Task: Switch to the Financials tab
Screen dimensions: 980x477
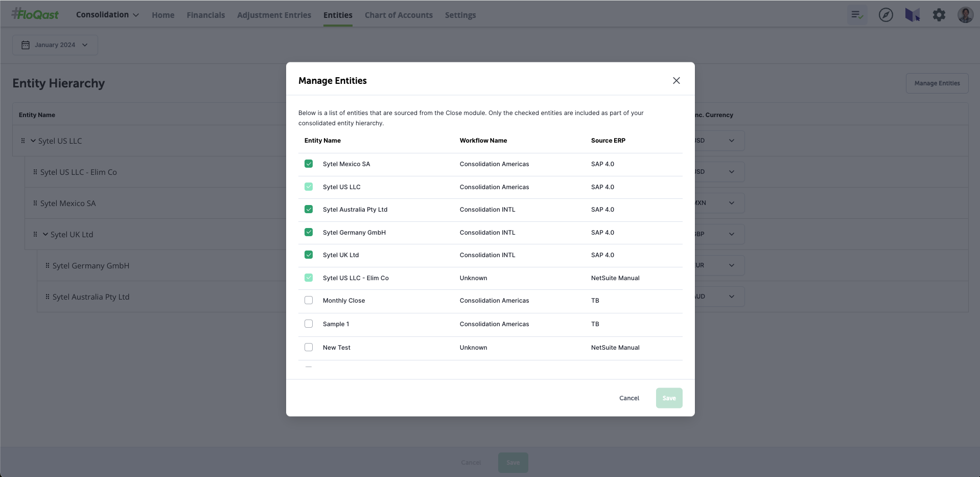Action: pyautogui.click(x=206, y=15)
